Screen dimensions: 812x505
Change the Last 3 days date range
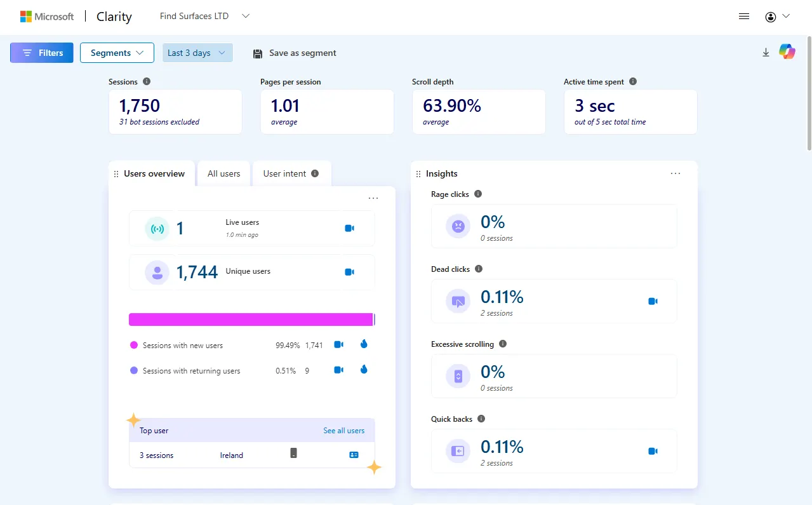[x=197, y=53]
